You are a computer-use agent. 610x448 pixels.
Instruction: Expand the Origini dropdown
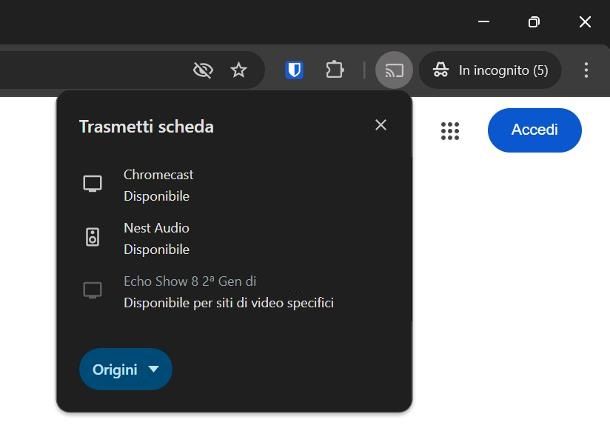[x=126, y=369]
